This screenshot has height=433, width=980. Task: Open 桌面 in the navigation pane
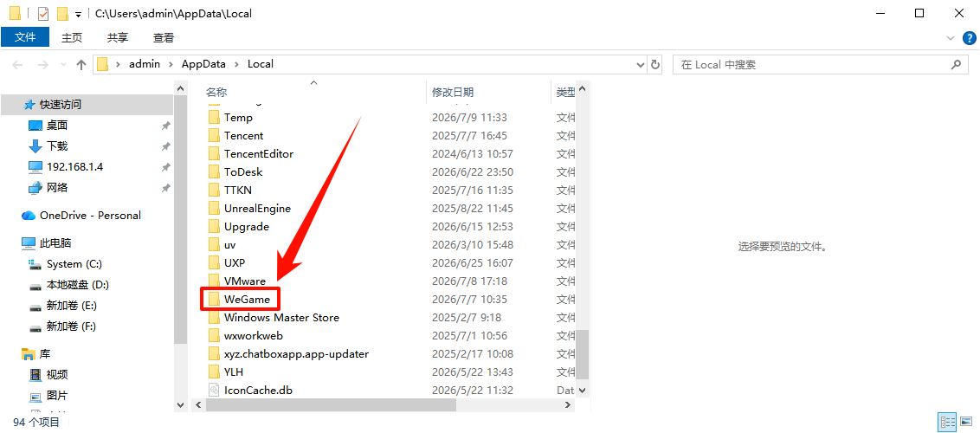click(57, 125)
